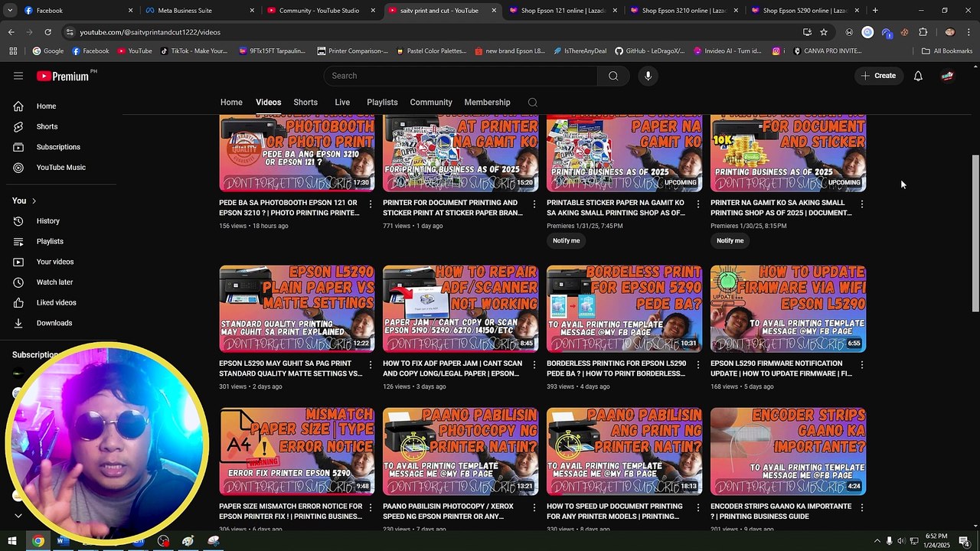980x551 pixels.
Task: Open options for PAPER SIZE MISMATCH video
Action: tap(371, 507)
